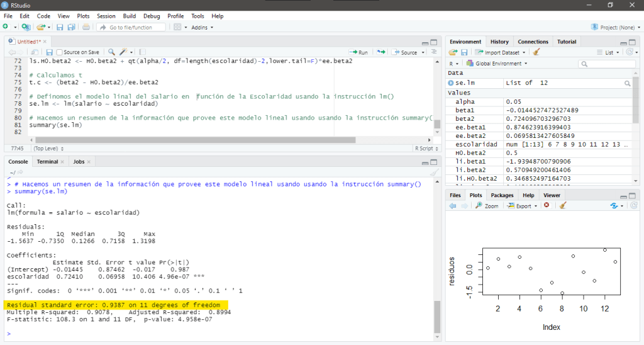The width and height of the screenshot is (644, 345).
Task: Click the find/replace magnifier icon in editor
Action: click(111, 52)
